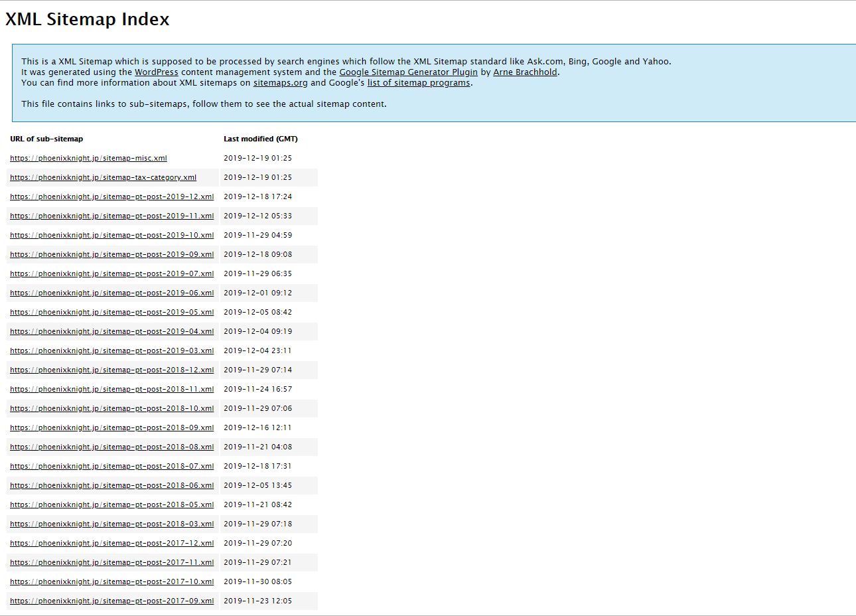Screen dimensions: 856x616
Task: Open sitemap-pt-post-2018-03.xml
Action: tap(111, 524)
